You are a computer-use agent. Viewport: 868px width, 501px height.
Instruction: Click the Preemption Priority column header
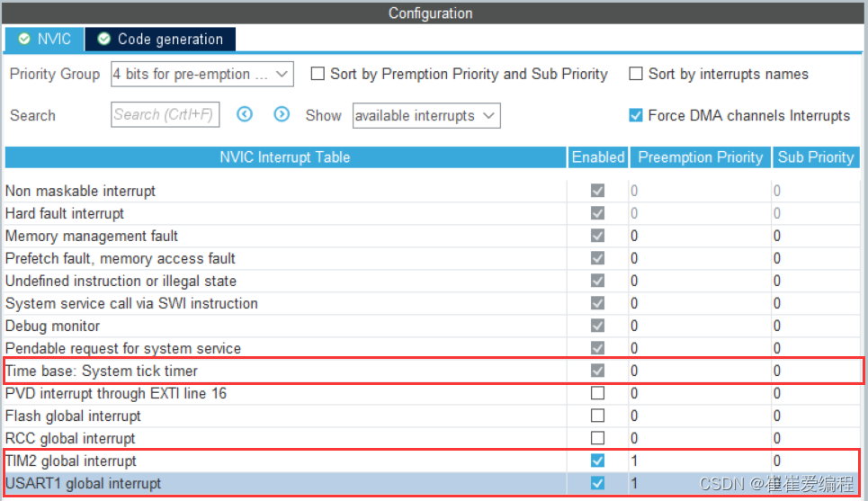701,157
